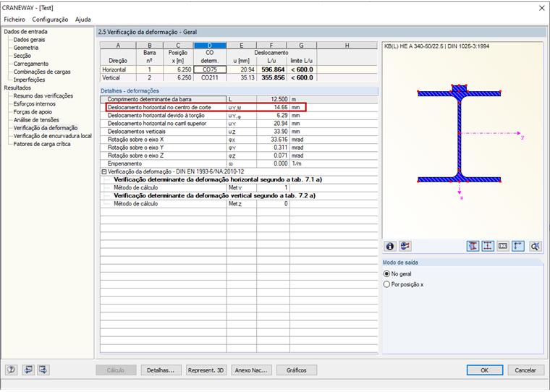
Task: Open 'Verificação de encurvadura local' entry
Action: point(53,136)
